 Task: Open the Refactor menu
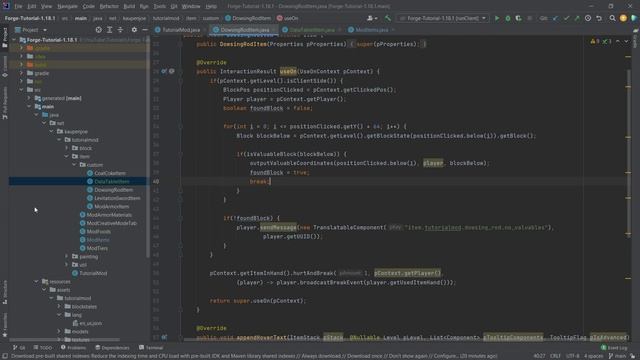tap(109, 7)
